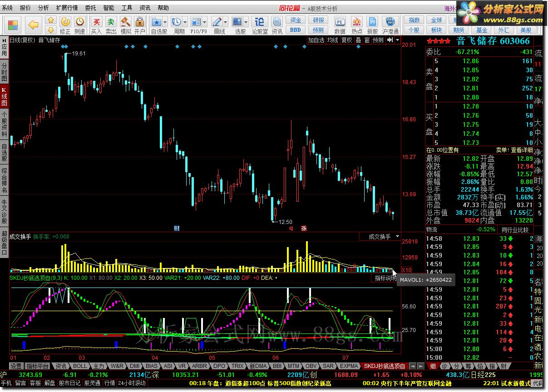
Task: Toggle 均线 moving average display
Action: tap(333, 40)
